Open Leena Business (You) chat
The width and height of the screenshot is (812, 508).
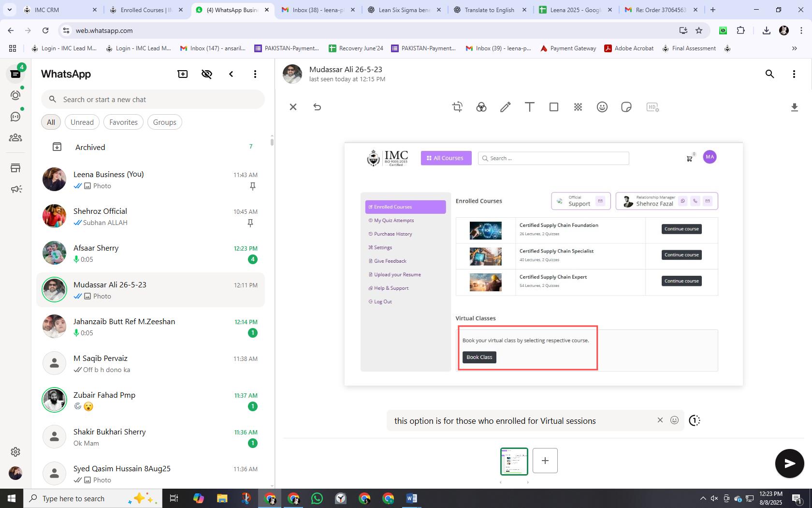(151, 179)
